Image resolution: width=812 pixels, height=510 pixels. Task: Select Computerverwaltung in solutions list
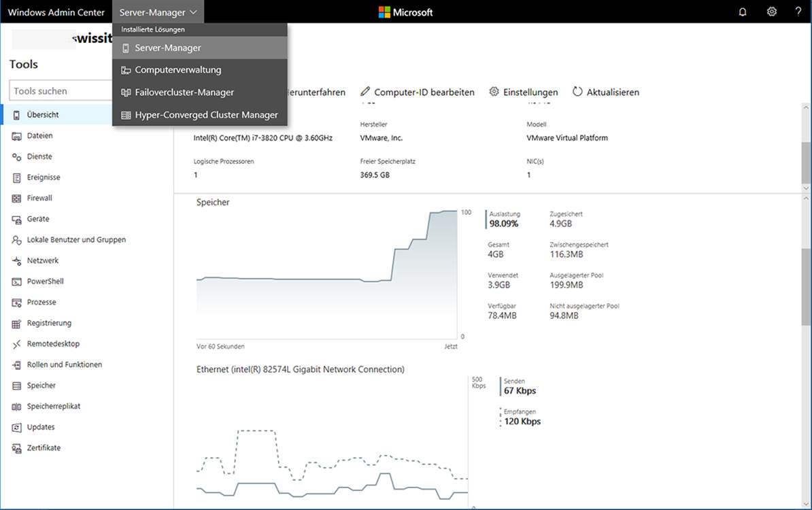pos(199,70)
